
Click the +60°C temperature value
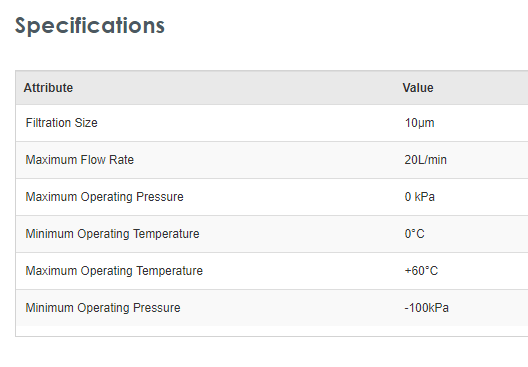pos(421,271)
